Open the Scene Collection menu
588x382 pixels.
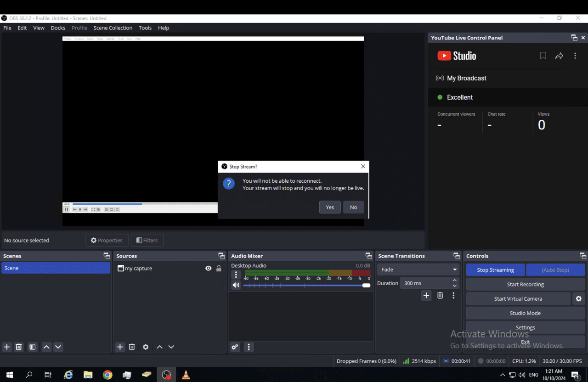click(x=113, y=28)
